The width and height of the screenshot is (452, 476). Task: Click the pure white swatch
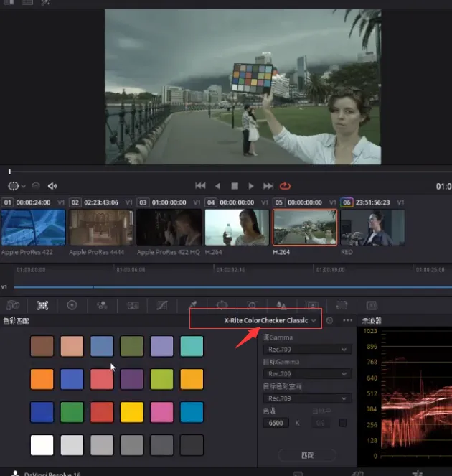tap(42, 445)
